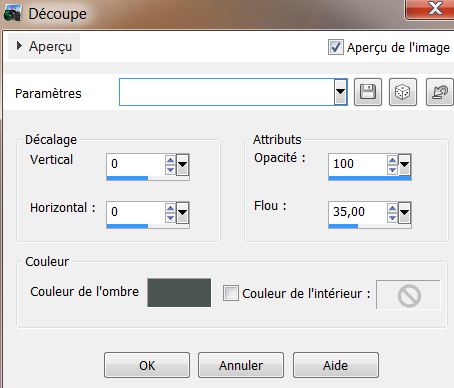Image resolution: width=454 pixels, height=388 pixels.
Task: Toggle the Aperçu de l'image checkbox
Action: [336, 47]
